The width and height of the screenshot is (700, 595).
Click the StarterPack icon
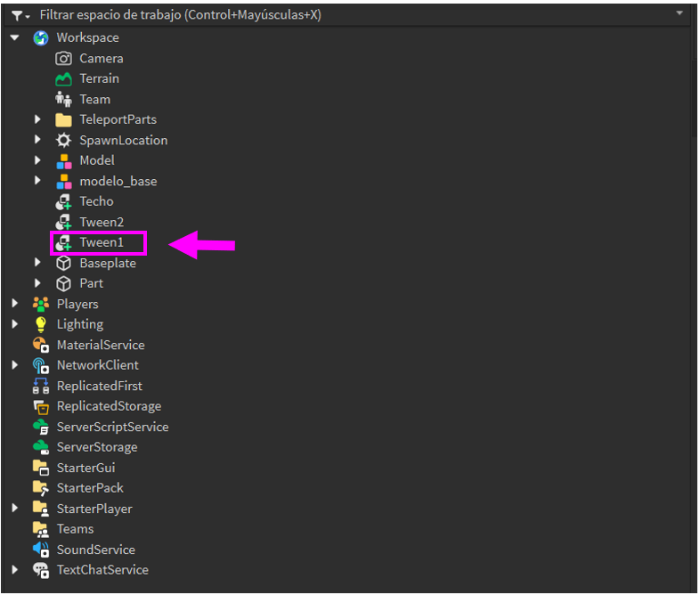click(41, 488)
